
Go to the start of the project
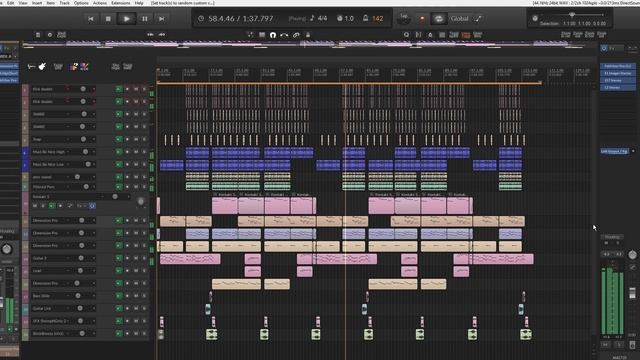[91, 19]
